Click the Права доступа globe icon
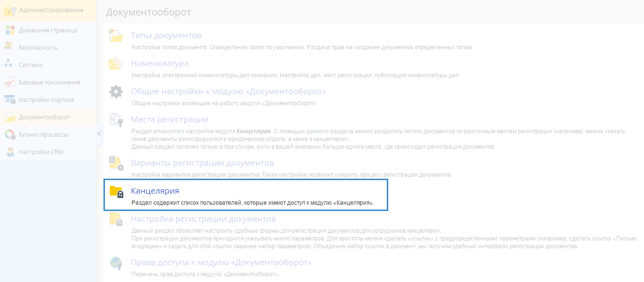Viewport: 644px width, 282px height. [116, 263]
